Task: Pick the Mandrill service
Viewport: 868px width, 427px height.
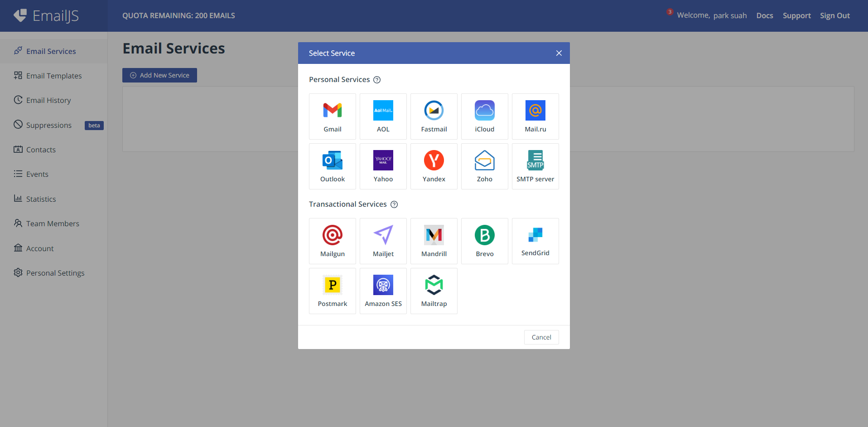Action: coord(434,241)
